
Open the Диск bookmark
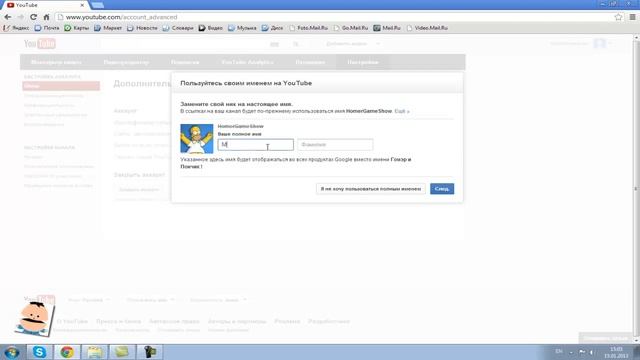(x=272, y=28)
